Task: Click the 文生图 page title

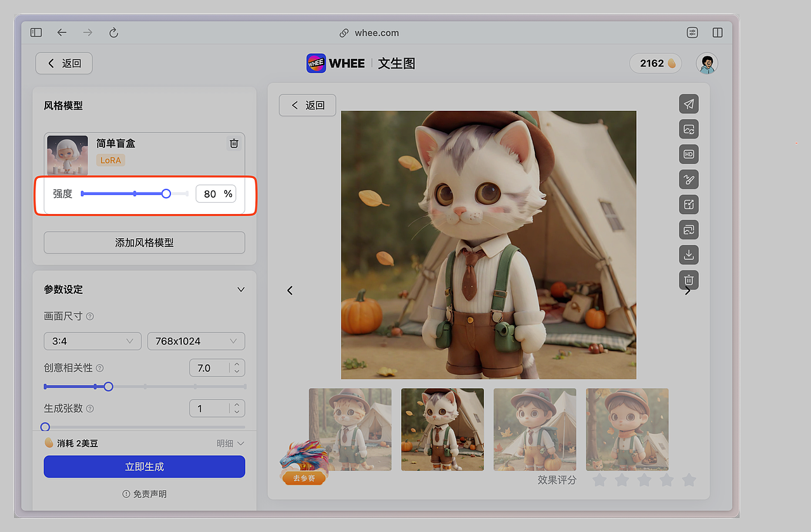Action: (397, 63)
